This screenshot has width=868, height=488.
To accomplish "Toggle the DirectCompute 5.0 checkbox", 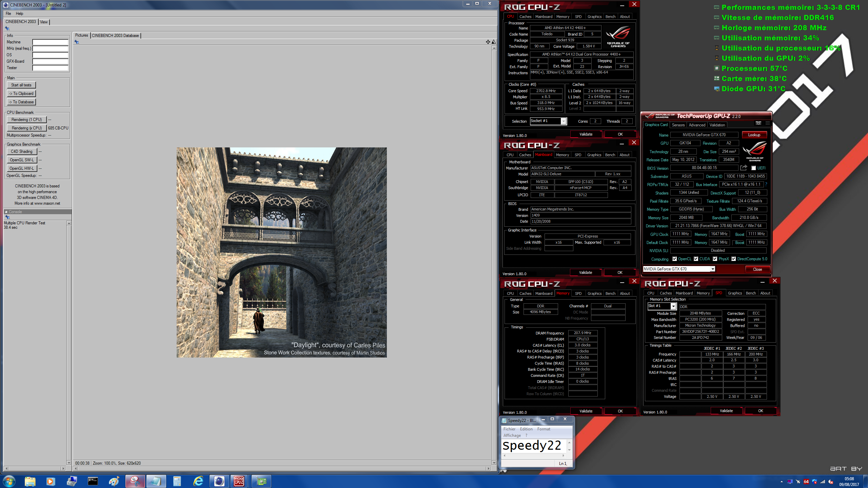I will coord(734,259).
